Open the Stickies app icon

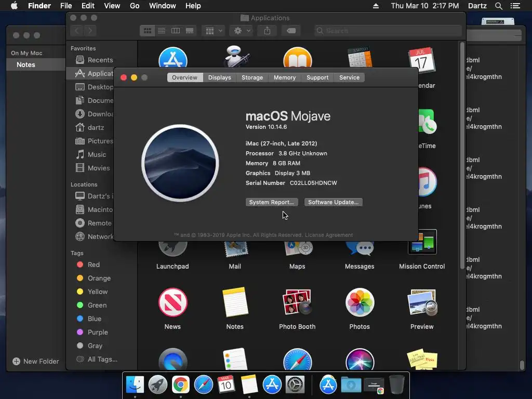(x=422, y=359)
